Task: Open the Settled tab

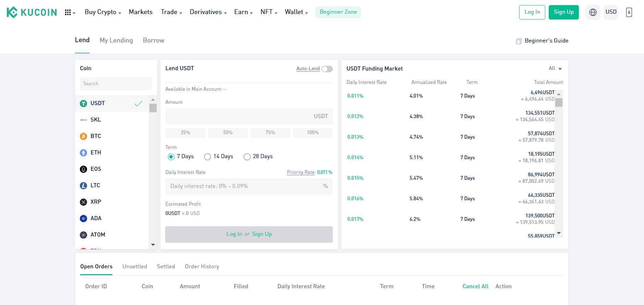Action: tap(166, 267)
